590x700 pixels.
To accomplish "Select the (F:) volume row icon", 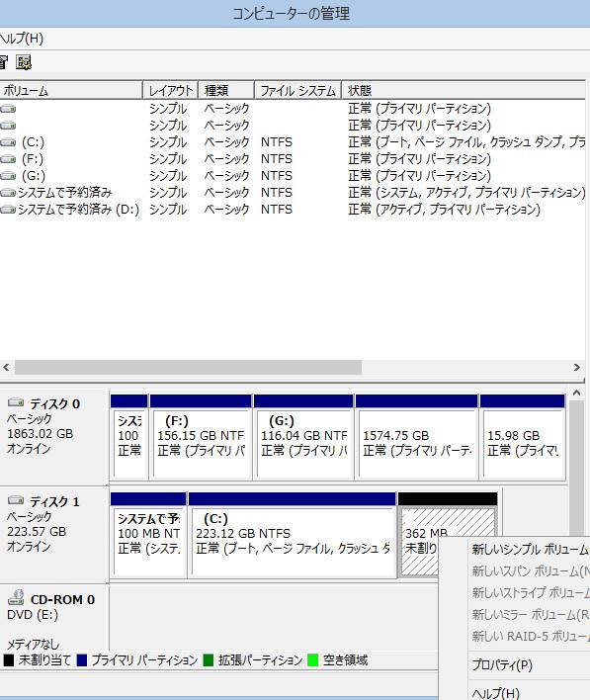I will tap(8, 159).
